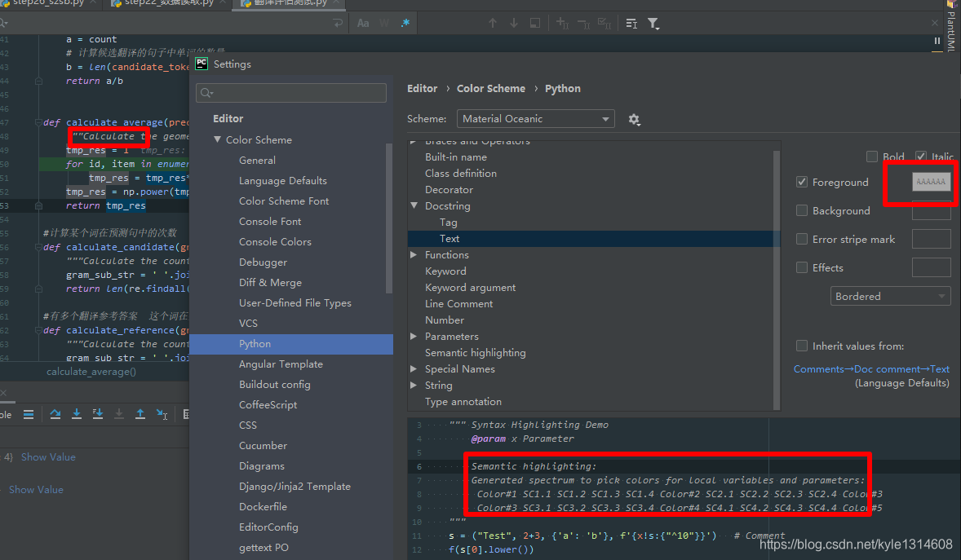Switch to step22 editor tab

pyautogui.click(x=169, y=4)
